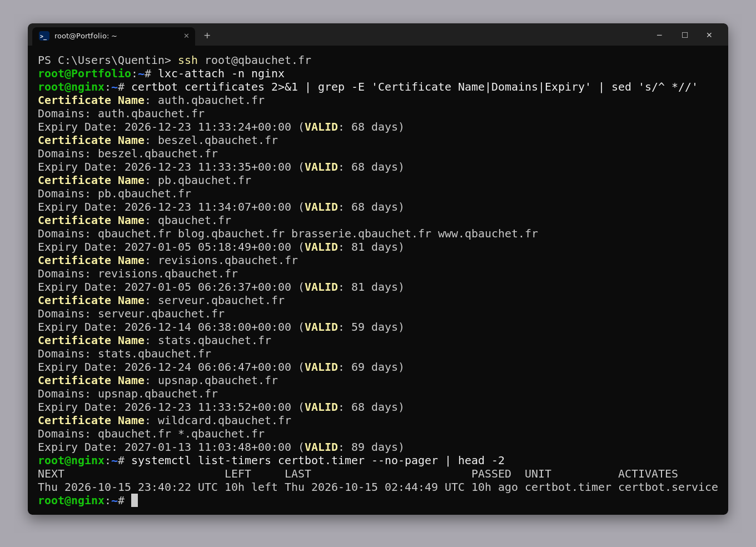Click '10h left' value
756x547 pixels.
(251, 487)
